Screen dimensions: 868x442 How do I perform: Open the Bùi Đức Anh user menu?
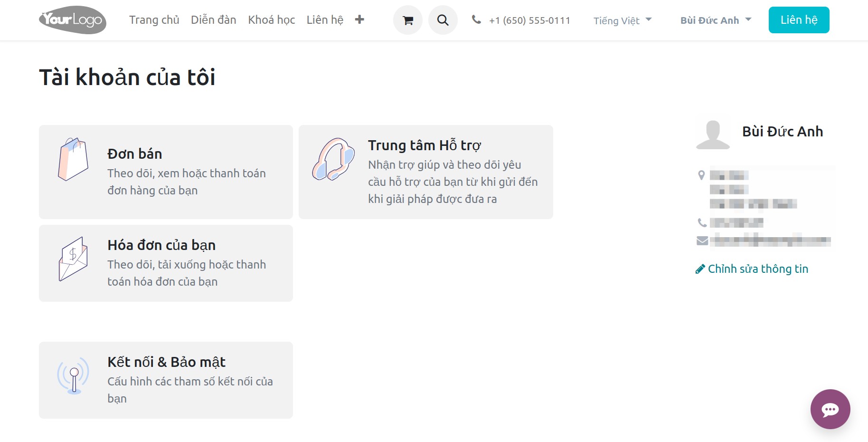(x=716, y=20)
